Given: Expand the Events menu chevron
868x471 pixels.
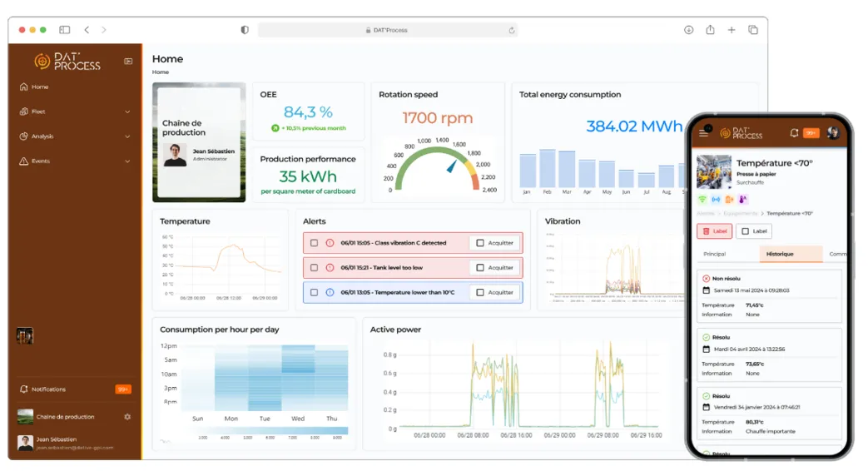Looking at the screenshot, I should click(x=127, y=161).
